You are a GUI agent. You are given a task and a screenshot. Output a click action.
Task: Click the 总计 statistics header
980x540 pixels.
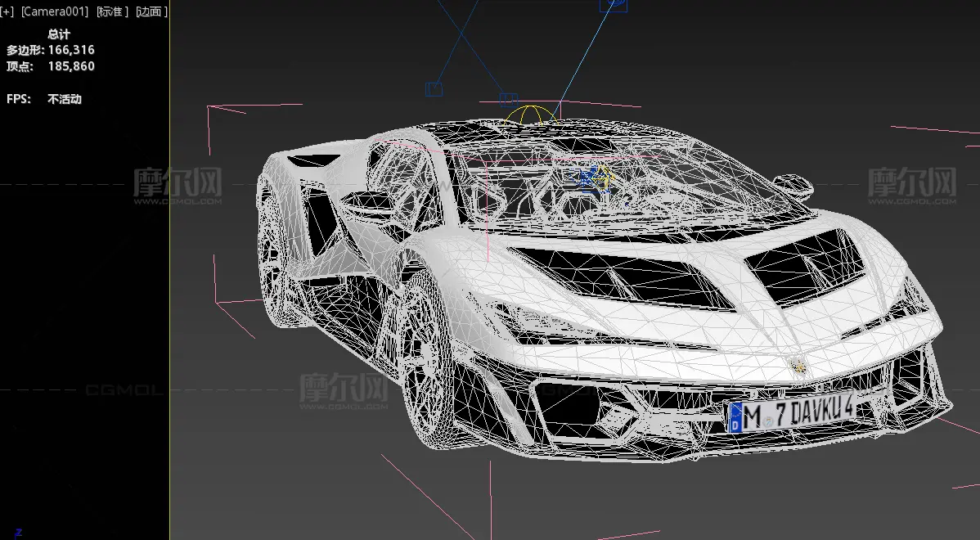[59, 34]
